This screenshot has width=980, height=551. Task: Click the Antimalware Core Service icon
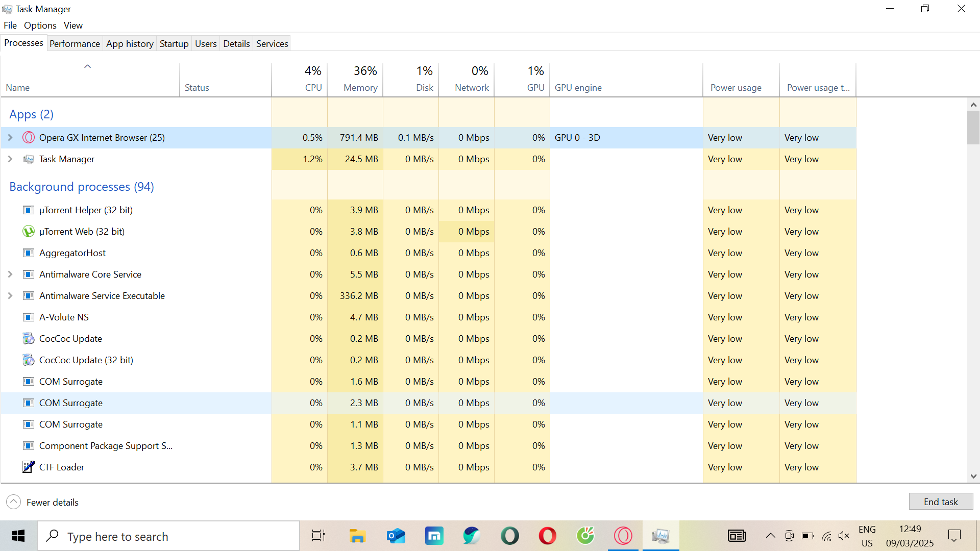[x=29, y=274]
